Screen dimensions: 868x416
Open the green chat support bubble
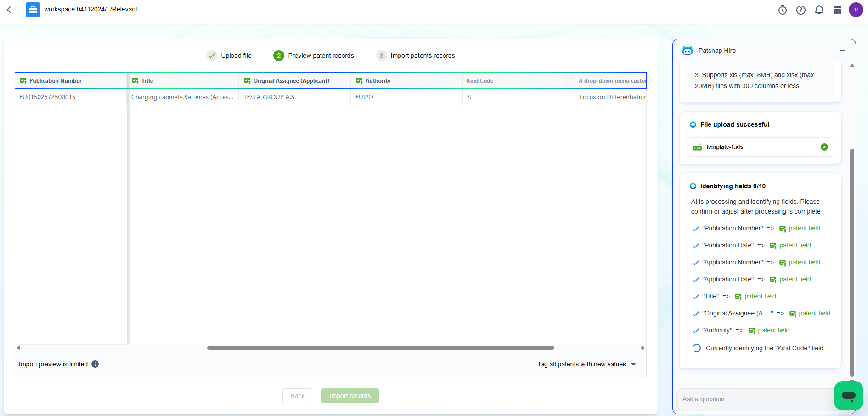tap(848, 395)
